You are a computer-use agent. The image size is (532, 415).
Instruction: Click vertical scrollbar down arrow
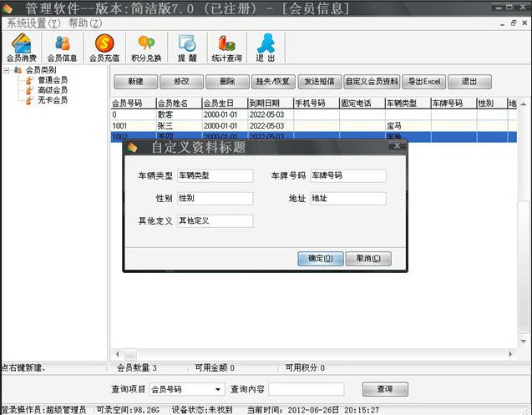coord(524,341)
